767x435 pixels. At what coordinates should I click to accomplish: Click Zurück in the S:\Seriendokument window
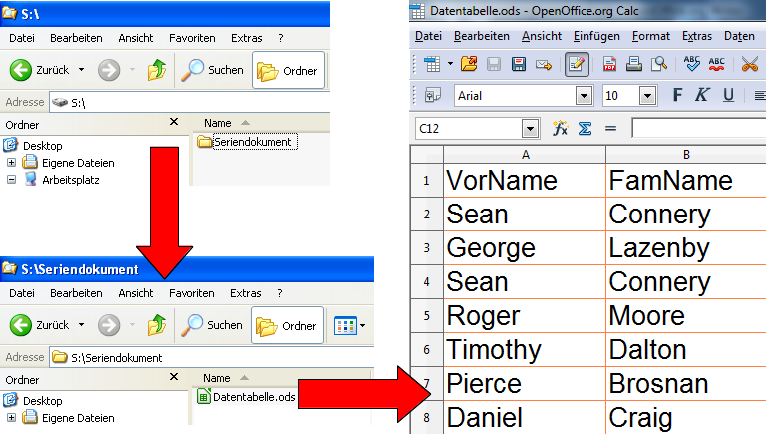point(40,325)
